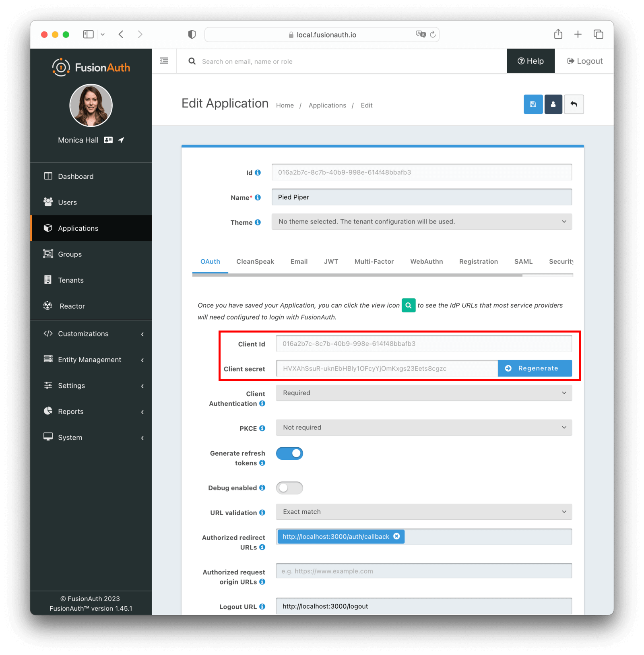
Task: Open Groups from the sidebar
Action: click(x=91, y=254)
